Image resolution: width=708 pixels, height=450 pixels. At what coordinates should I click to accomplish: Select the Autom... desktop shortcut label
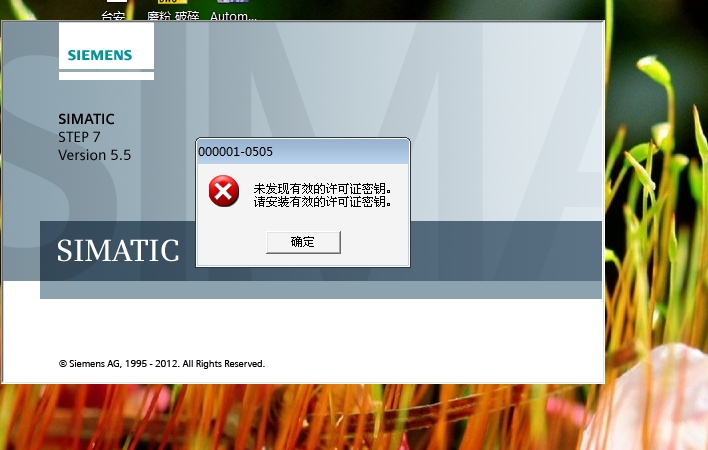pos(233,16)
